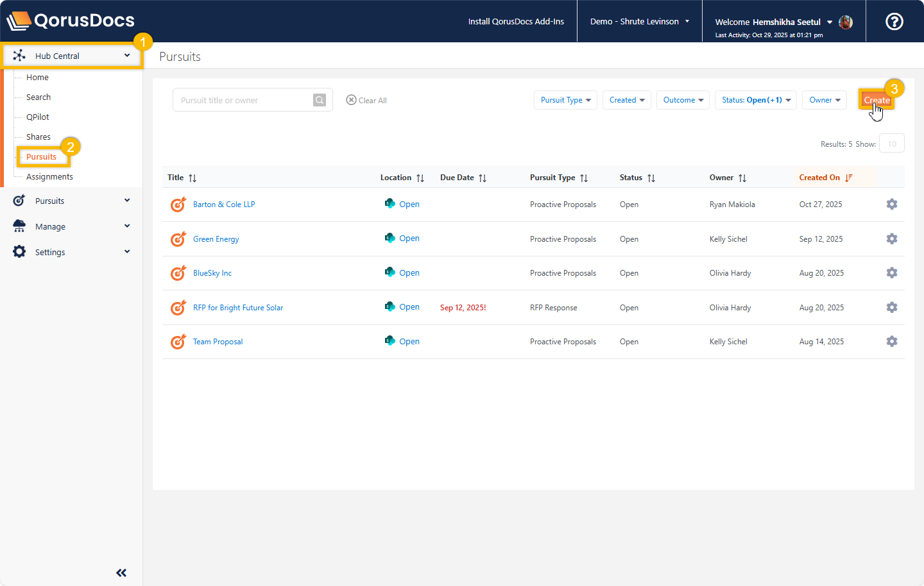Screen dimensions: 924x586
Task: Open settings gear for Barton & Cole LLP
Action: tap(891, 205)
